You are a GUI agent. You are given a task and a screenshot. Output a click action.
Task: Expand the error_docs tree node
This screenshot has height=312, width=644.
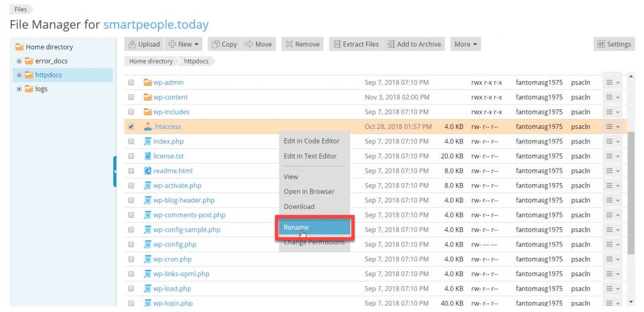[x=19, y=61]
